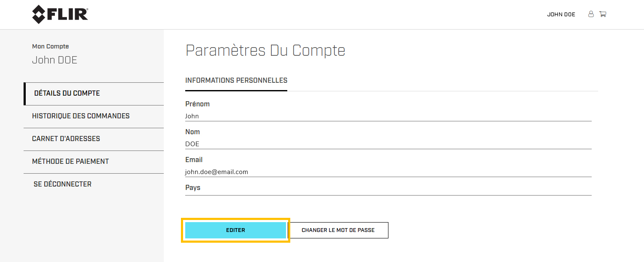This screenshot has width=644, height=262.
Task: Open Méthode de paiement section
Action: point(70,162)
